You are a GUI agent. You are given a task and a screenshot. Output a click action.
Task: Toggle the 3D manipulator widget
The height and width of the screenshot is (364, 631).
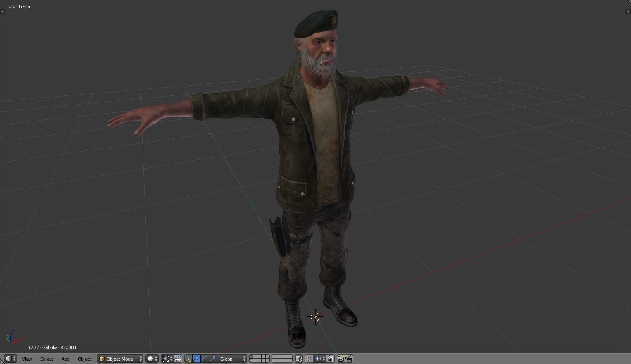(x=188, y=359)
